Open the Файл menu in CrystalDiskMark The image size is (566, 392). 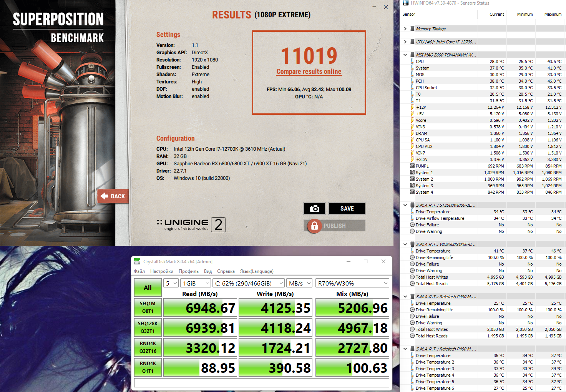[x=139, y=271]
